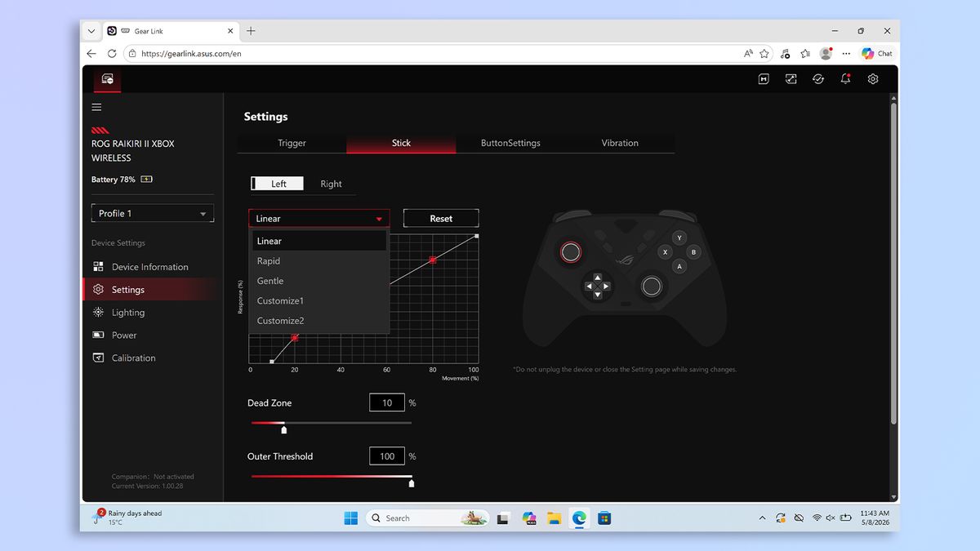Open File Explorer from the taskbar
The width and height of the screenshot is (980, 551).
(x=554, y=518)
